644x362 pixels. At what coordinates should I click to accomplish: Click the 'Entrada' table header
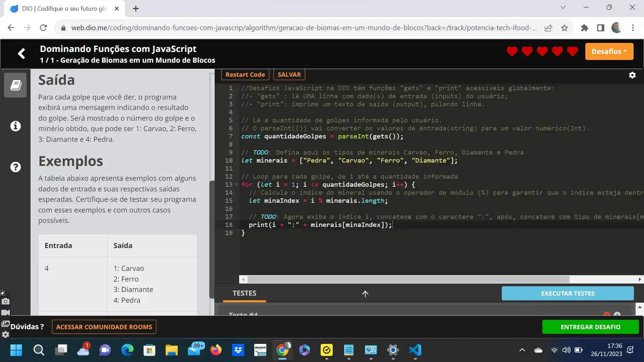tap(58, 246)
